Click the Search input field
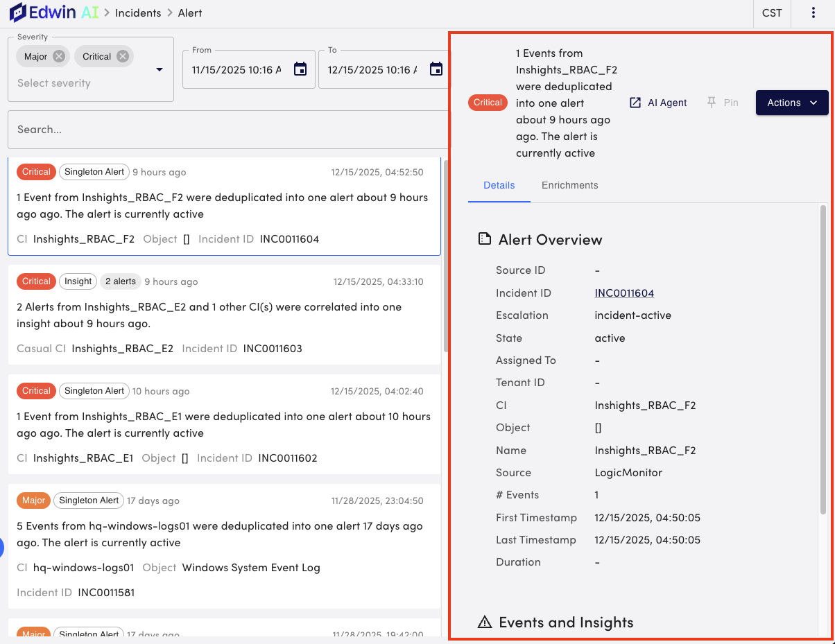This screenshot has height=644, width=835. click(x=227, y=130)
